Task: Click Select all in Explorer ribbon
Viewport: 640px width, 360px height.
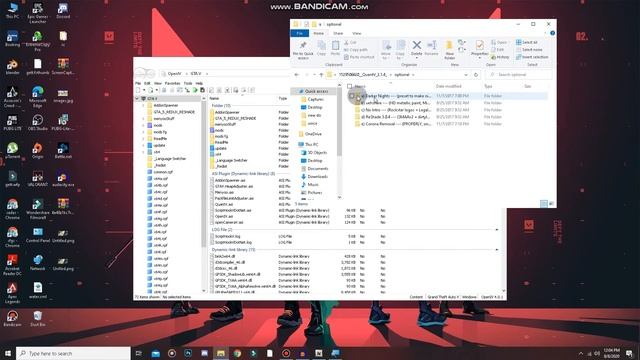Action: (527, 42)
